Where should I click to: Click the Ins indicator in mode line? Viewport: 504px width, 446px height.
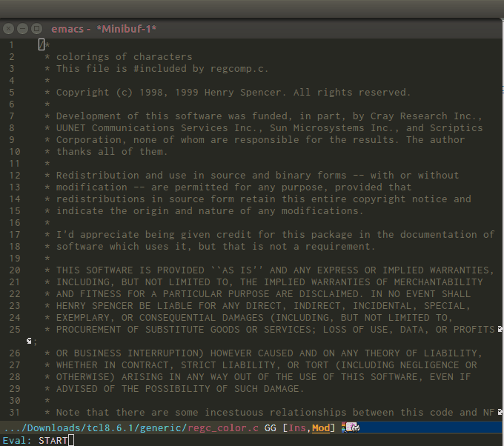pyautogui.click(x=297, y=428)
